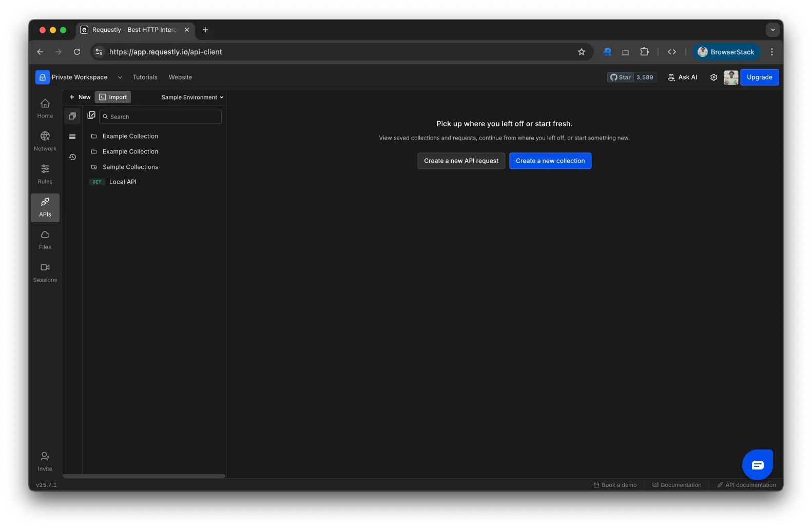
Task: Click the Import button
Action: click(x=113, y=97)
